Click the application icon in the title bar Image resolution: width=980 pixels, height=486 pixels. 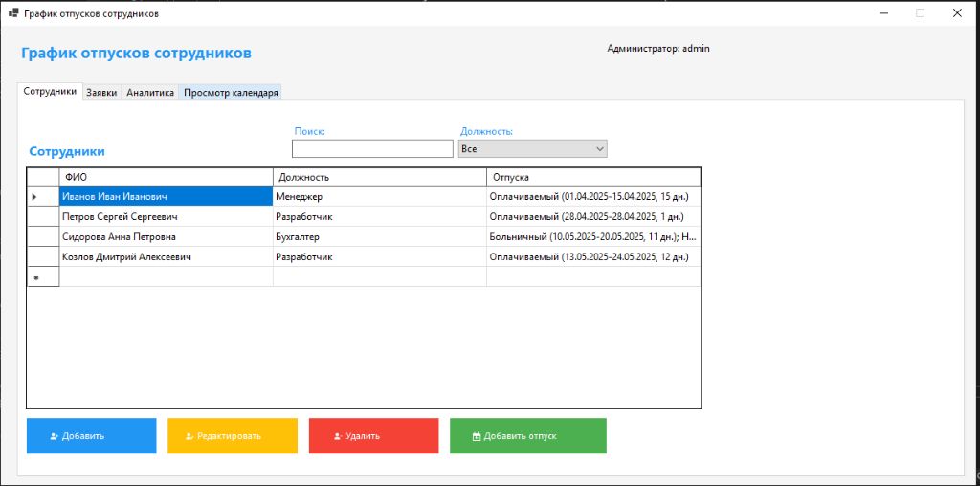pyautogui.click(x=13, y=13)
